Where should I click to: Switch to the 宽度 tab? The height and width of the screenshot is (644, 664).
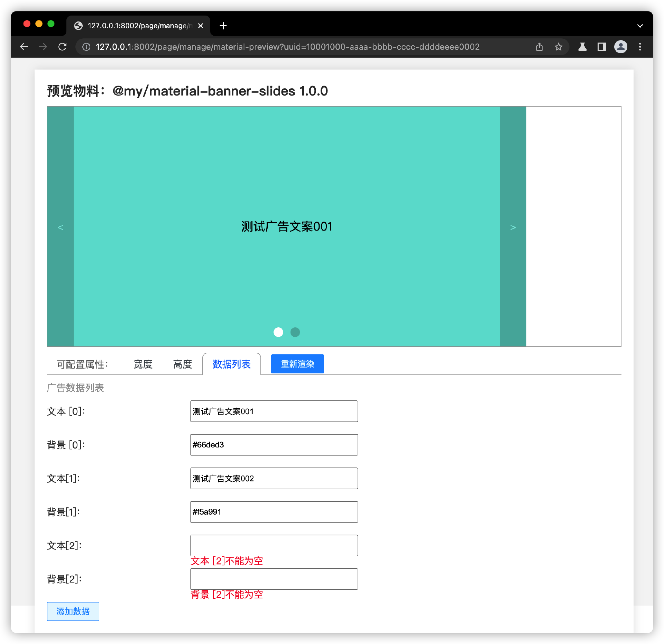(x=143, y=364)
